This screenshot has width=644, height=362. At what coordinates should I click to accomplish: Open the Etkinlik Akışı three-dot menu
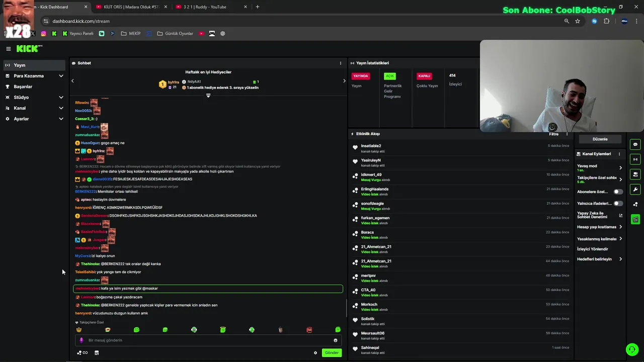point(567,134)
